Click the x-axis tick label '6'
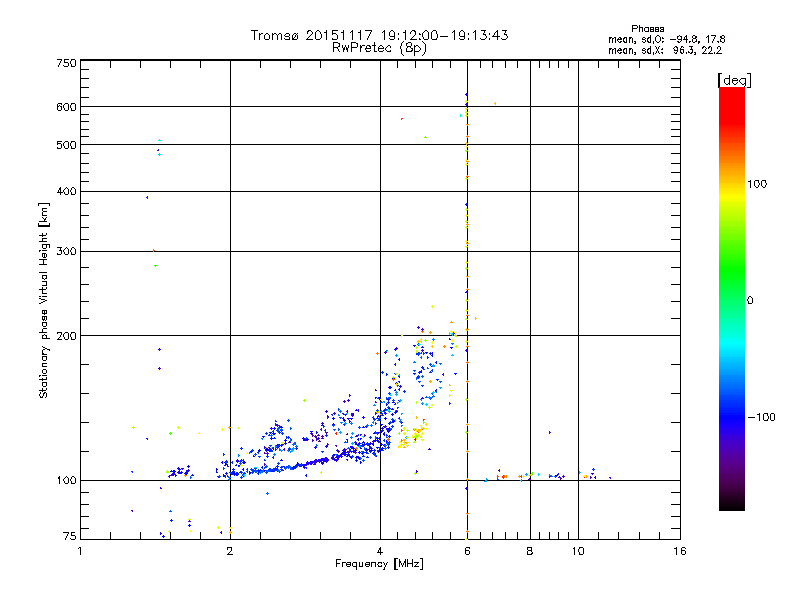The width and height of the screenshot is (800, 600). tap(467, 552)
